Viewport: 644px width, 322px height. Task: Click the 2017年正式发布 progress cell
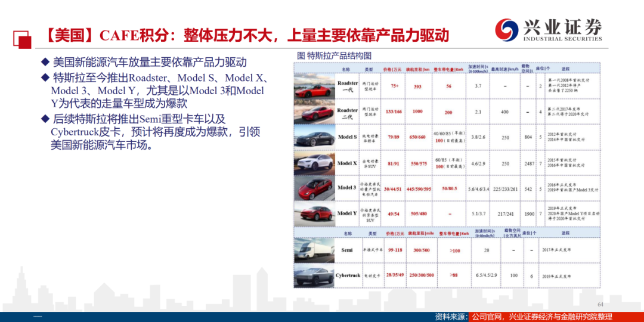point(556,250)
